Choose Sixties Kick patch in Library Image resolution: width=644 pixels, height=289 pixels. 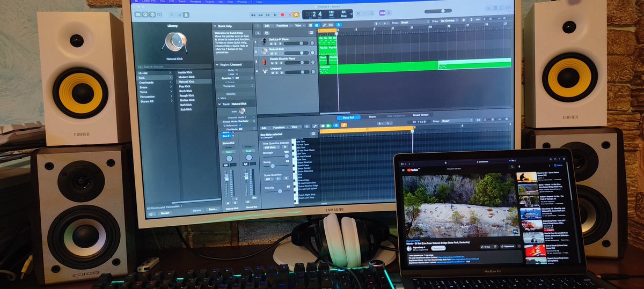pyautogui.click(x=187, y=100)
